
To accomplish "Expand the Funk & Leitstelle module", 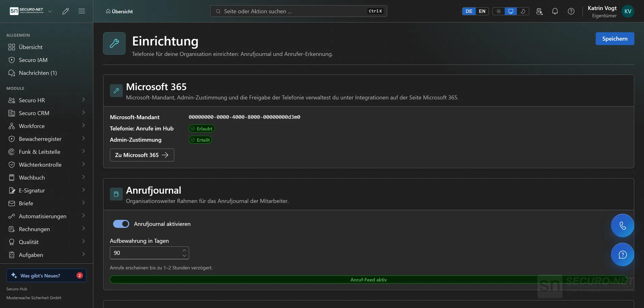I will 46,152.
